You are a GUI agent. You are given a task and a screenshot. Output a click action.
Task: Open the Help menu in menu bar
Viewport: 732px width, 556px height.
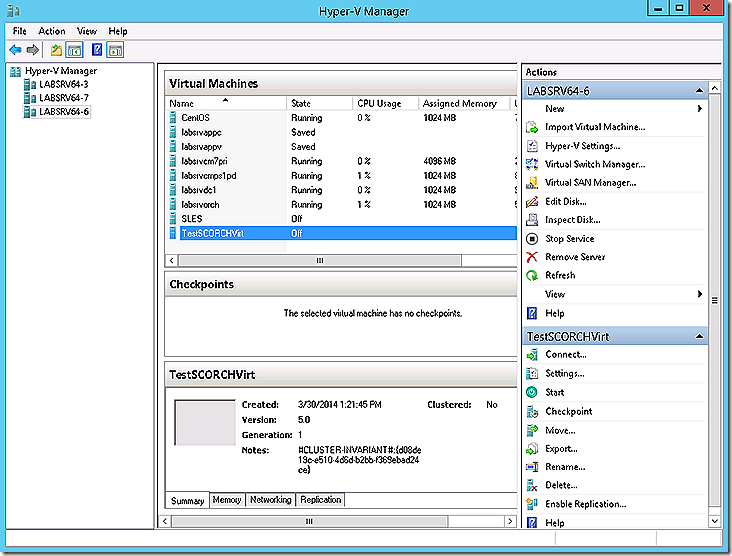[x=118, y=31]
